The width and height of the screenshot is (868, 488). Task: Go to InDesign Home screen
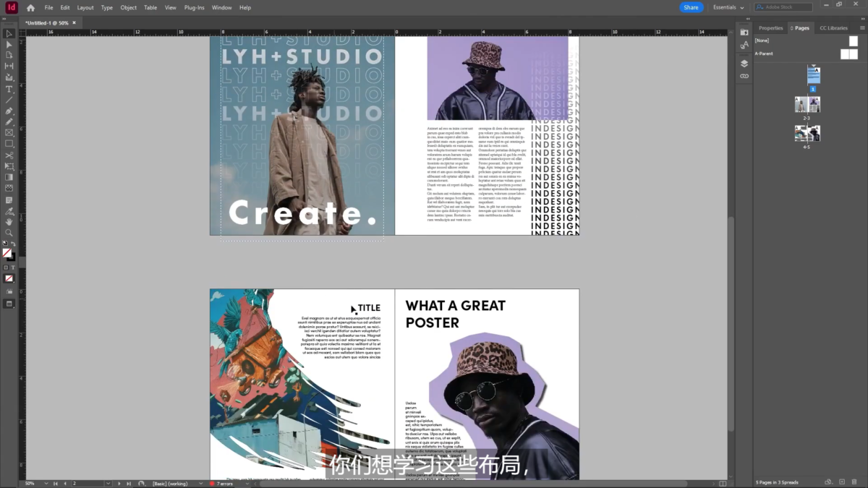(30, 7)
